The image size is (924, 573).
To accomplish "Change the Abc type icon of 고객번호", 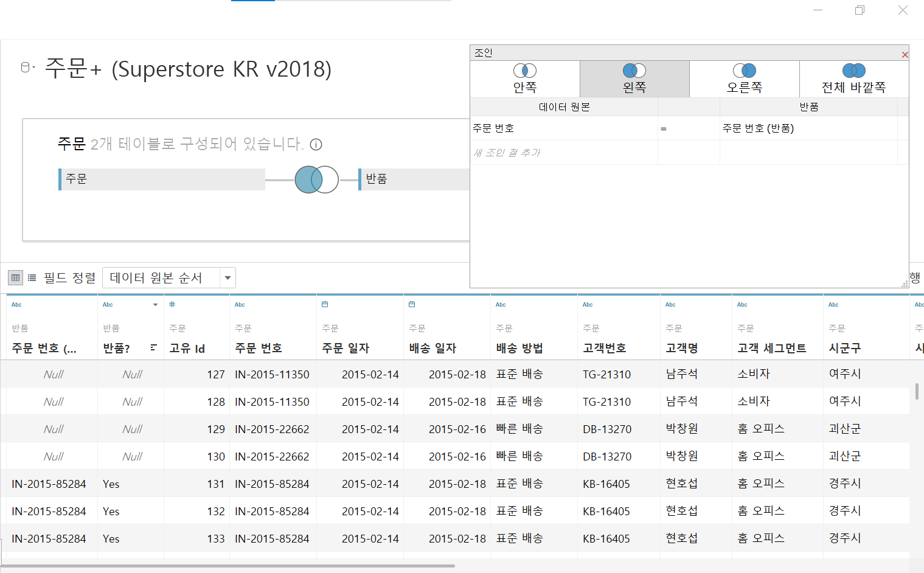I will click(588, 305).
